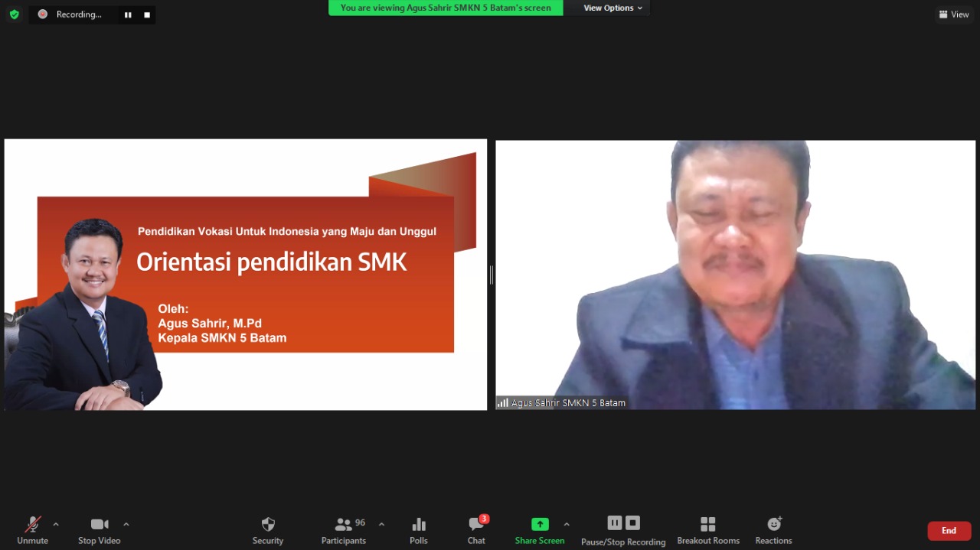Open the Reactions menu
Screen dimensions: 980x550
(773, 531)
